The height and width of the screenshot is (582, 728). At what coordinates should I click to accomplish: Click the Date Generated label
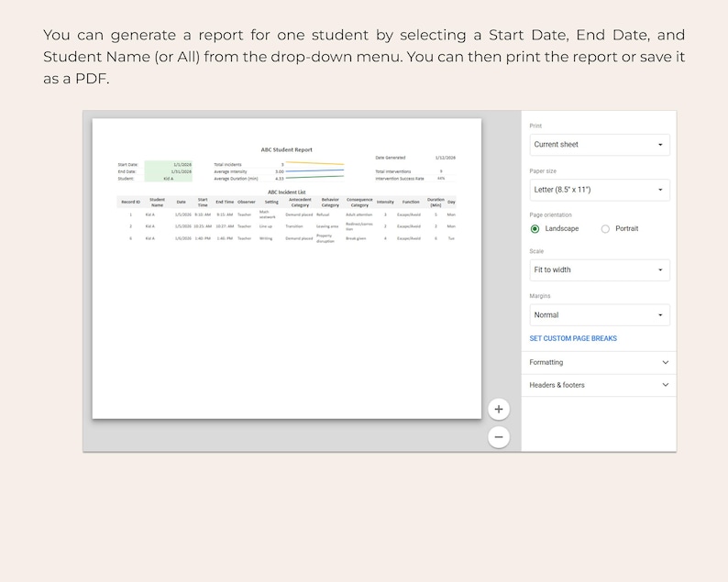(390, 158)
